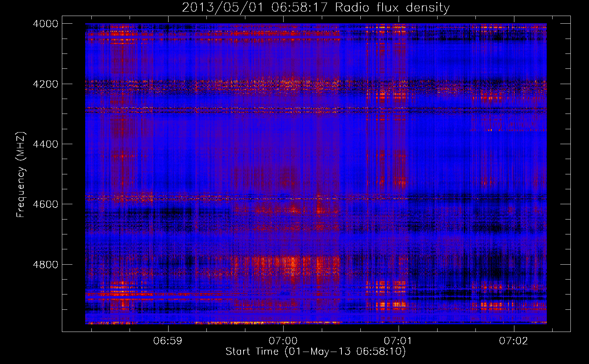
Task: Click the 4200 frequency tick label
Action: (x=46, y=84)
